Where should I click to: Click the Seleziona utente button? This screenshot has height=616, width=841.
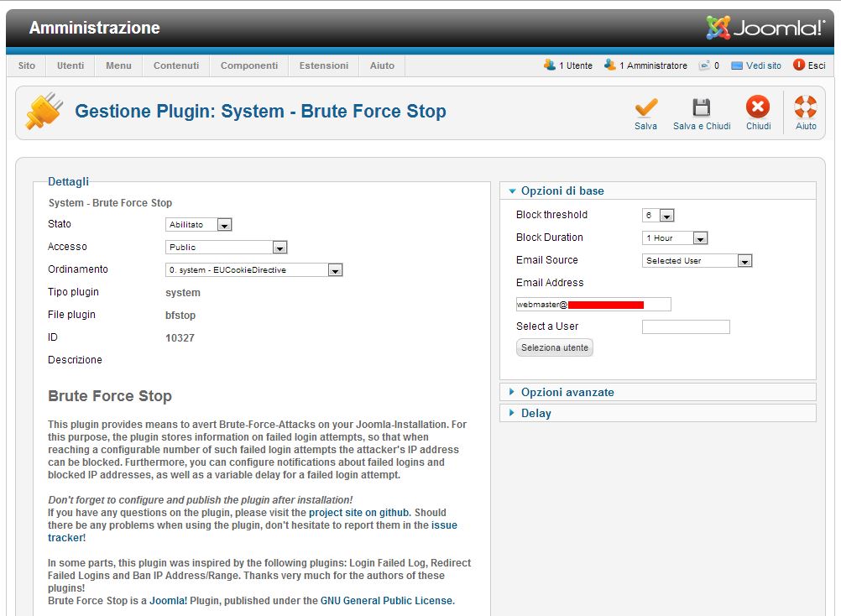[x=555, y=347]
